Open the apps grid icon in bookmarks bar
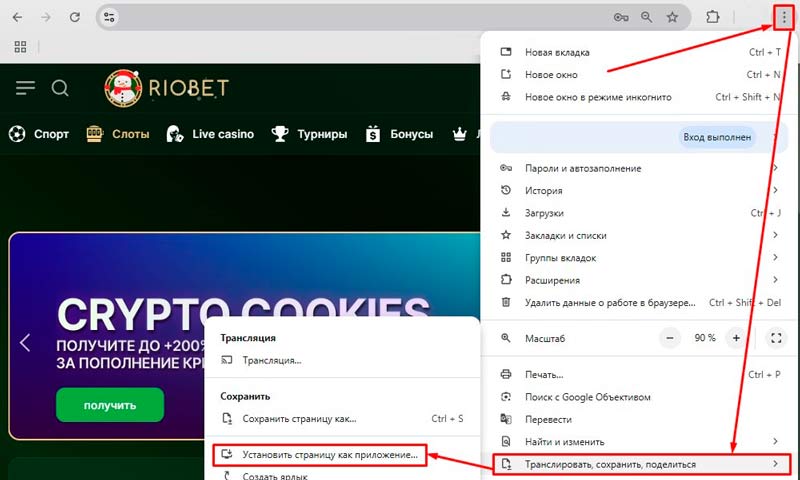The height and width of the screenshot is (480, 800). 20,47
